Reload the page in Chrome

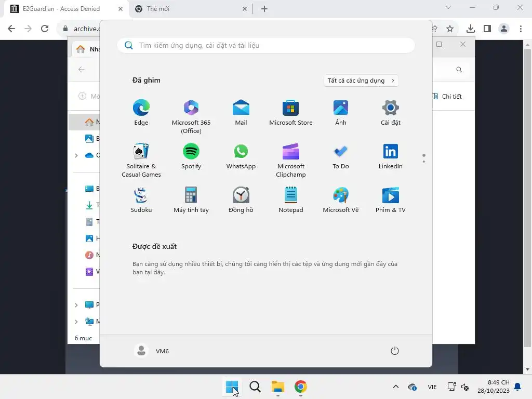[45, 29]
